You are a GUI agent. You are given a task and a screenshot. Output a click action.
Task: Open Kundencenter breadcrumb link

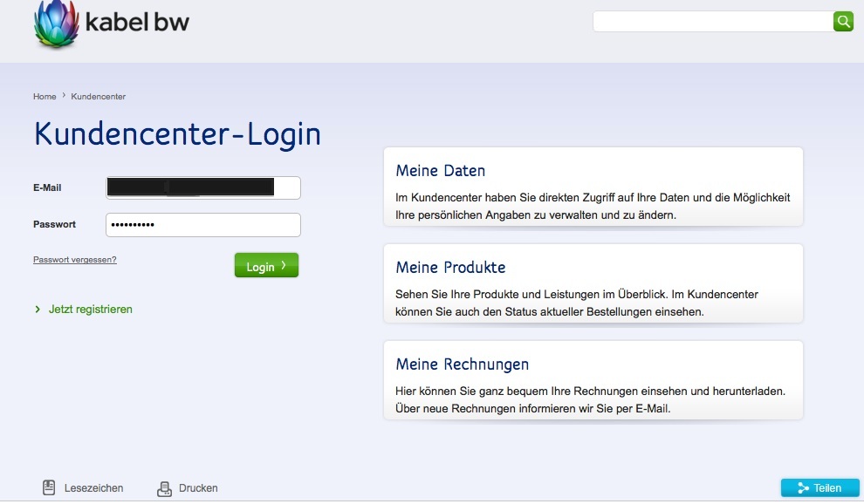(98, 97)
